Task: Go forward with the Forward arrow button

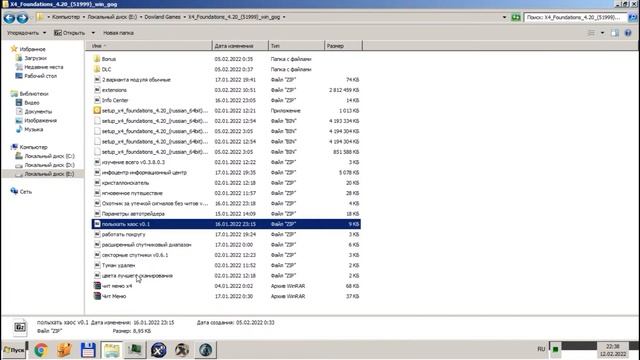Action: [22, 18]
